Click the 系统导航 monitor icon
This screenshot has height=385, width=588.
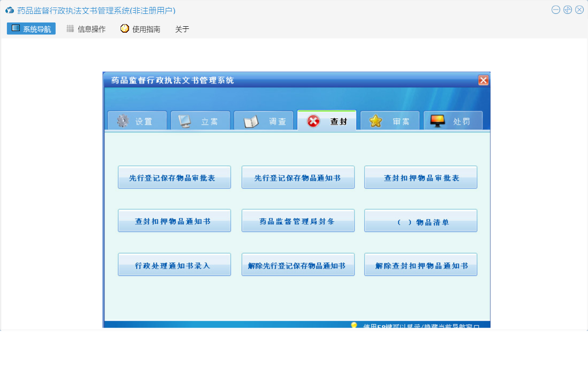[16, 28]
